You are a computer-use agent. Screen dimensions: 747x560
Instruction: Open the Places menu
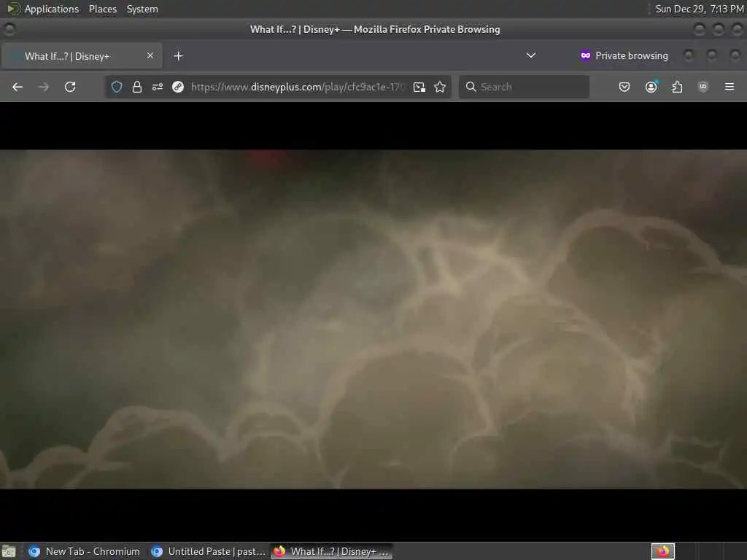pyautogui.click(x=102, y=9)
